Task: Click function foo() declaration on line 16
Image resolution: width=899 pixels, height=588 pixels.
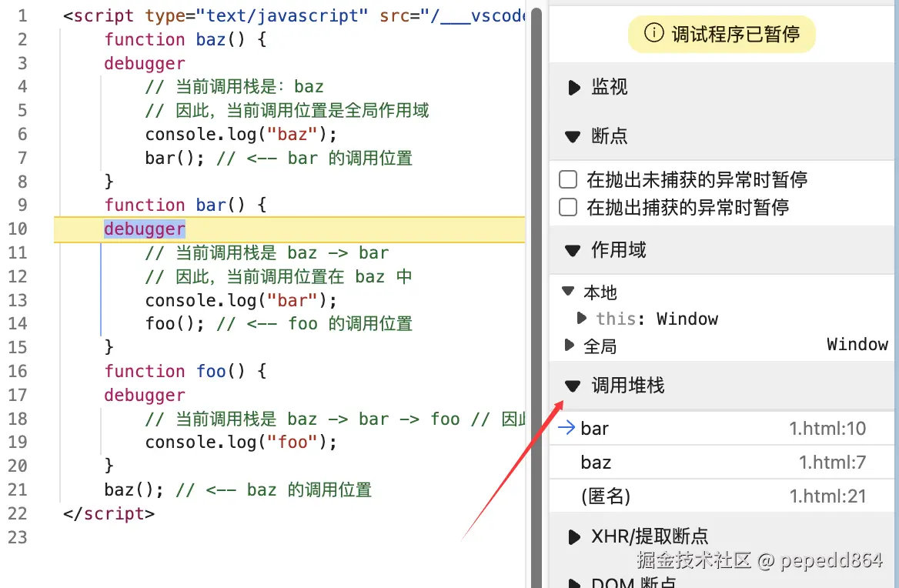Action: 185,371
